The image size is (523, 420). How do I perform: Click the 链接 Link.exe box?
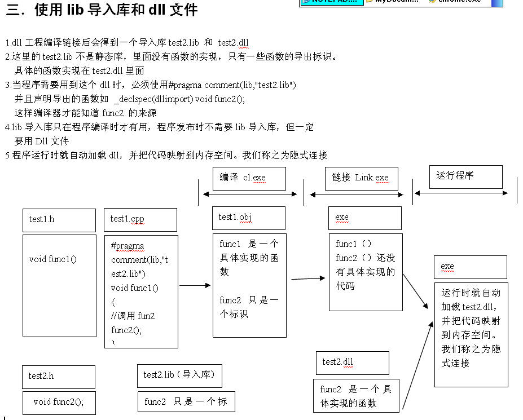click(362, 179)
